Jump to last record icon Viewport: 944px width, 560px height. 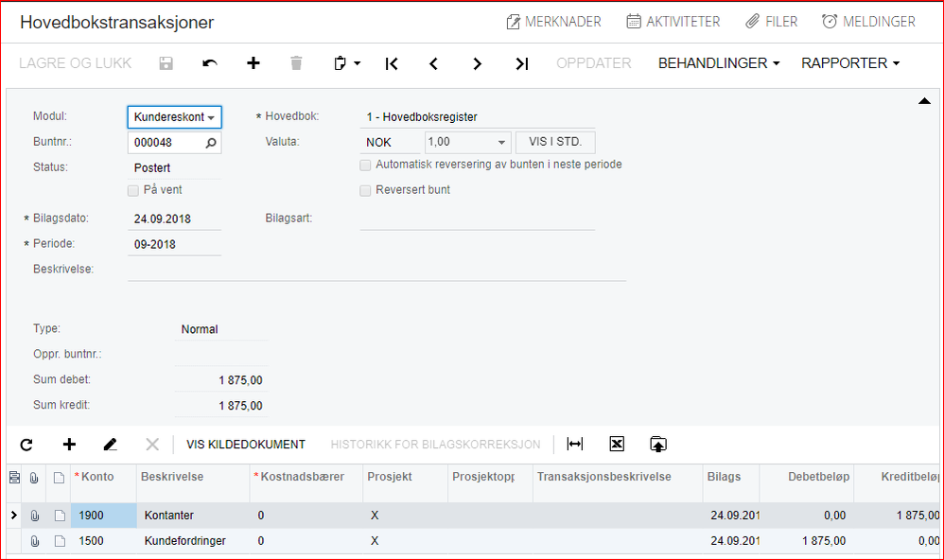click(522, 63)
